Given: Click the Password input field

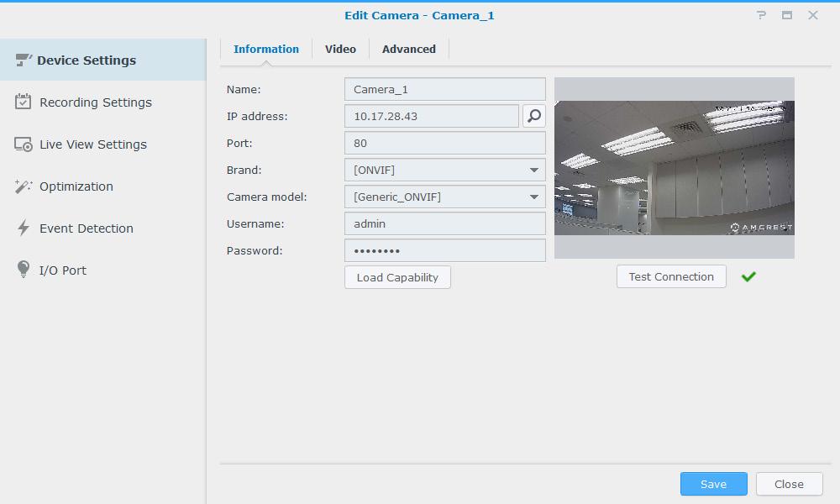Looking at the screenshot, I should pyautogui.click(x=445, y=250).
